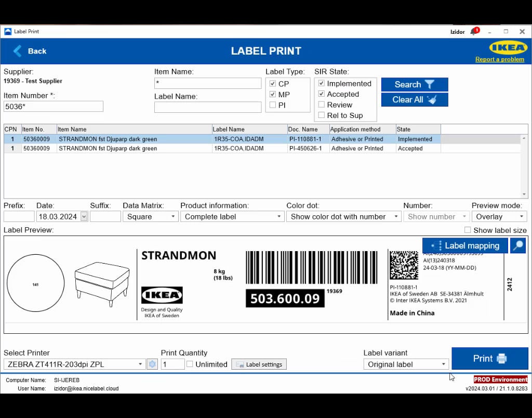Screen dimensions: 532x418
Task: Toggle the CP label type checkbox
Action: tap(272, 84)
